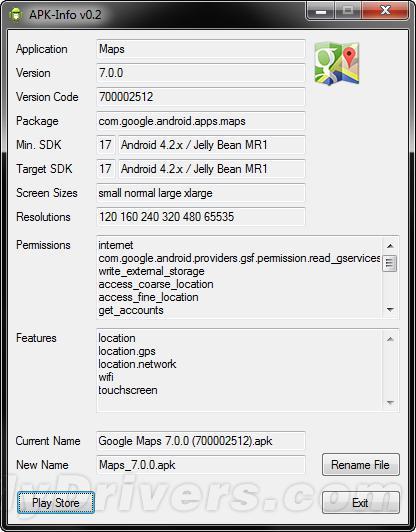Screen dimensions: 416x532
Task: Click the Version Code field
Action: click(201, 97)
